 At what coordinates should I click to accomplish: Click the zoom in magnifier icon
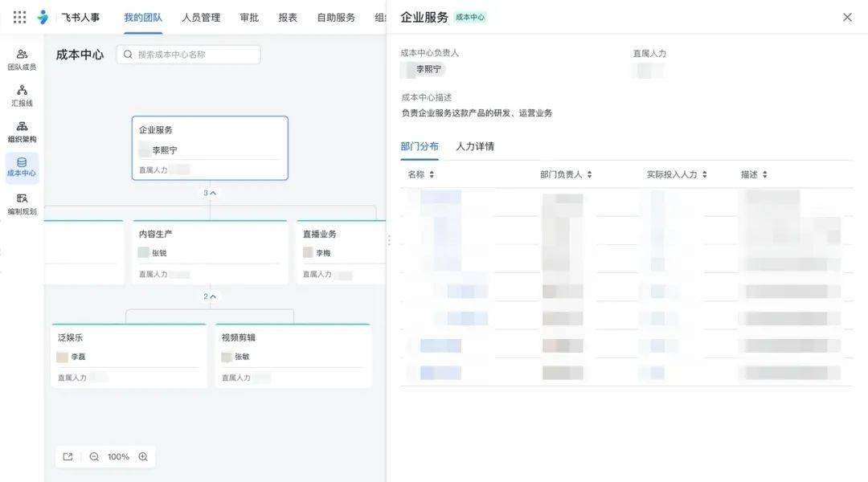tap(143, 457)
